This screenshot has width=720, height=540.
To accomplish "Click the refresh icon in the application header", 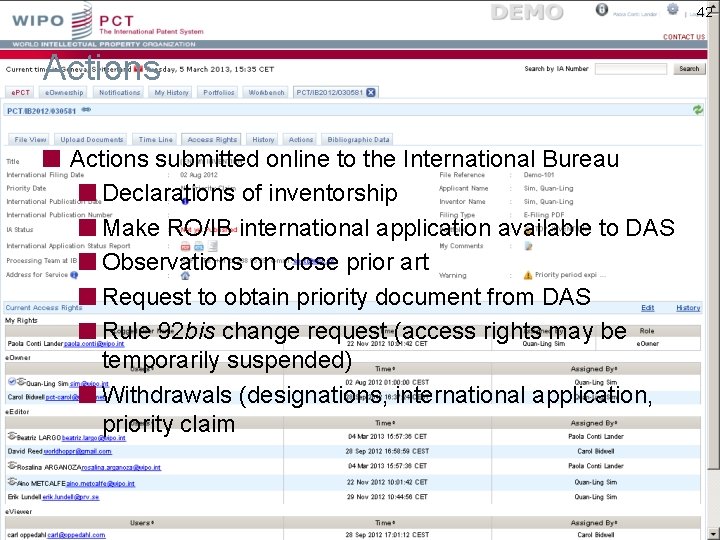I will 698,110.
